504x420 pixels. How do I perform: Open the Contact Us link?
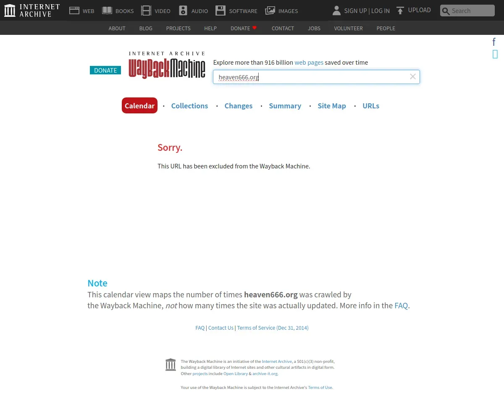tap(221, 328)
